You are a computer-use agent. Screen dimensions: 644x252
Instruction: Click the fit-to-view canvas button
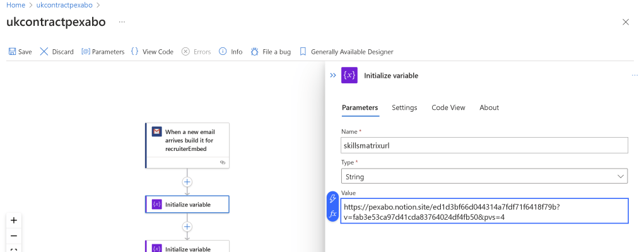(13, 248)
